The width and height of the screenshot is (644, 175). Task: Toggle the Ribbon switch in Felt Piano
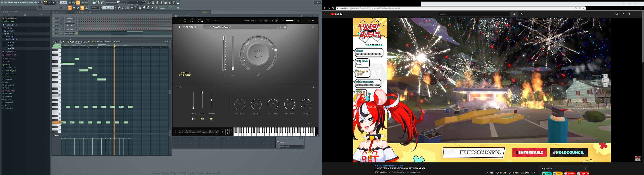[x=202, y=119]
